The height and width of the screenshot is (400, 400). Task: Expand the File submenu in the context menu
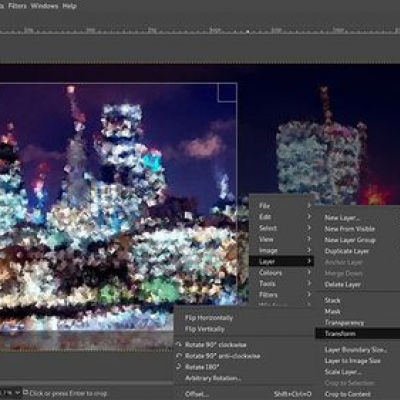pos(282,206)
